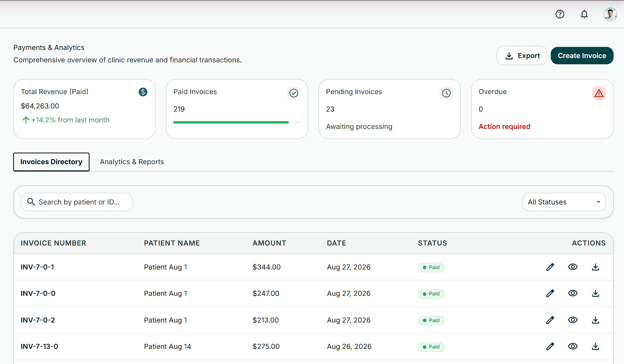Click the Create Invoice button
The image size is (624, 364).
(582, 56)
